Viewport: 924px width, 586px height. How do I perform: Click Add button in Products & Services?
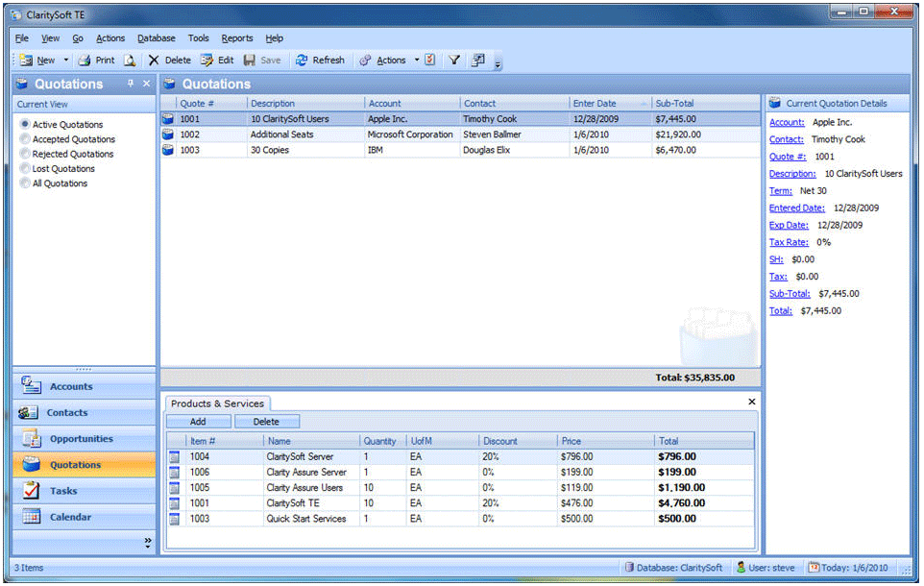[x=198, y=422]
